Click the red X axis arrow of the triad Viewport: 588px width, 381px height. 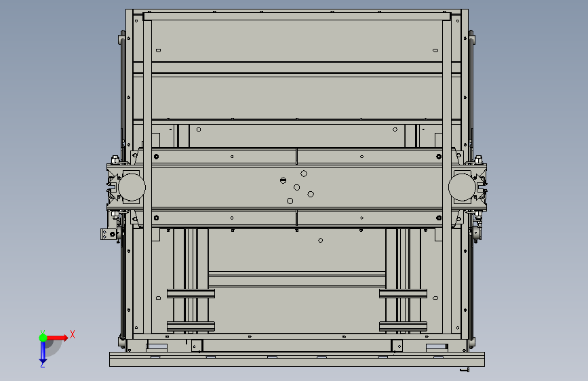(x=57, y=338)
